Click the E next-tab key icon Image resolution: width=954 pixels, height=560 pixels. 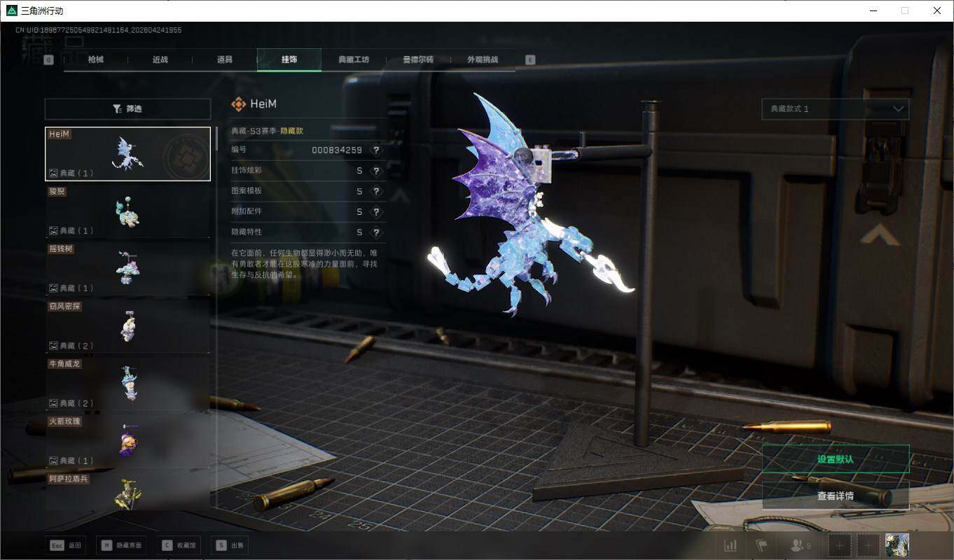click(x=530, y=60)
